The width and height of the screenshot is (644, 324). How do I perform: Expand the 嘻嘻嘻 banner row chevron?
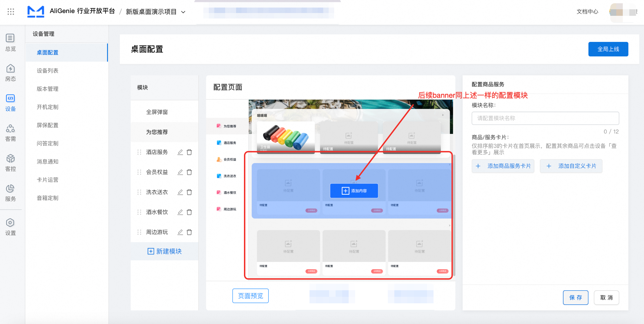point(443,115)
